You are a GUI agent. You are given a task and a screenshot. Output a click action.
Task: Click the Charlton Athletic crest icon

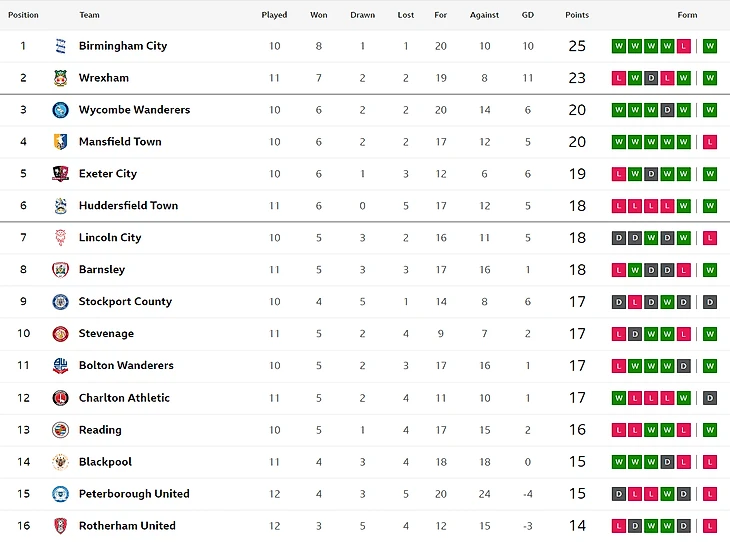(59, 398)
